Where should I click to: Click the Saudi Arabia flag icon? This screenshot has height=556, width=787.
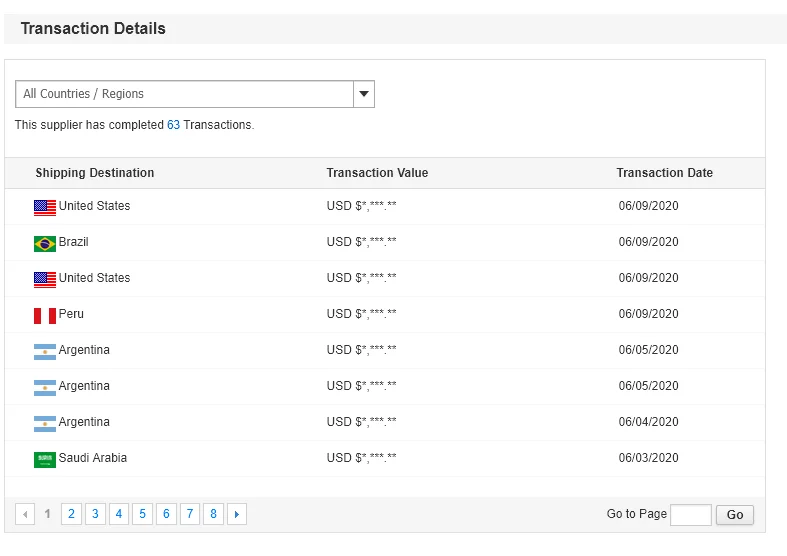(x=45, y=459)
